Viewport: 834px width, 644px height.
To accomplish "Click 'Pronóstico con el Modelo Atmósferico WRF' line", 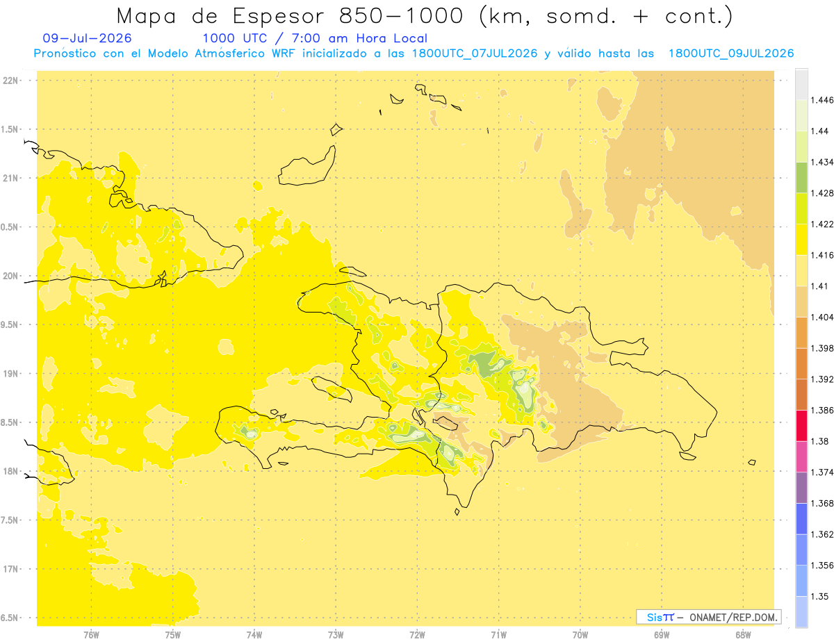I will point(414,53).
